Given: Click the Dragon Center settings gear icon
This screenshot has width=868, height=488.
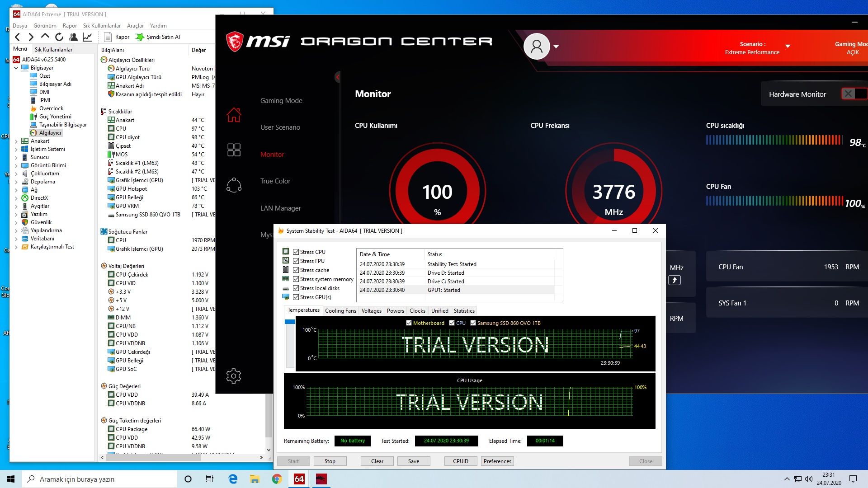Looking at the screenshot, I should coord(234,376).
